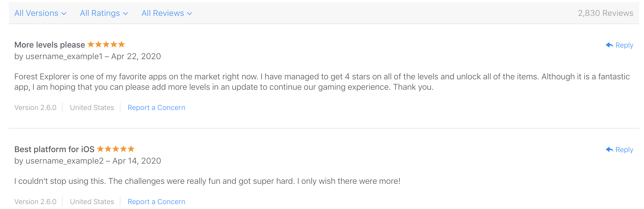Click the five-star rating on "More levels please"

point(106,44)
